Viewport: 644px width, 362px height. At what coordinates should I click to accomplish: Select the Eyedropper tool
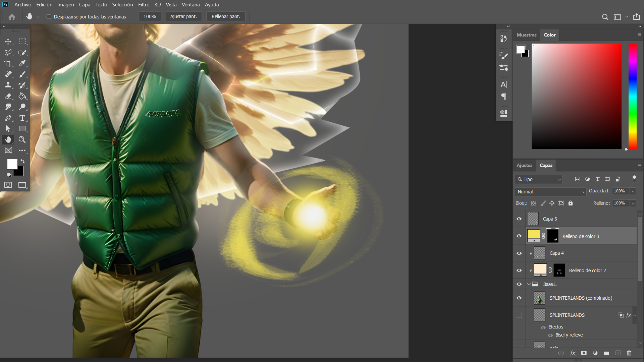[22, 63]
